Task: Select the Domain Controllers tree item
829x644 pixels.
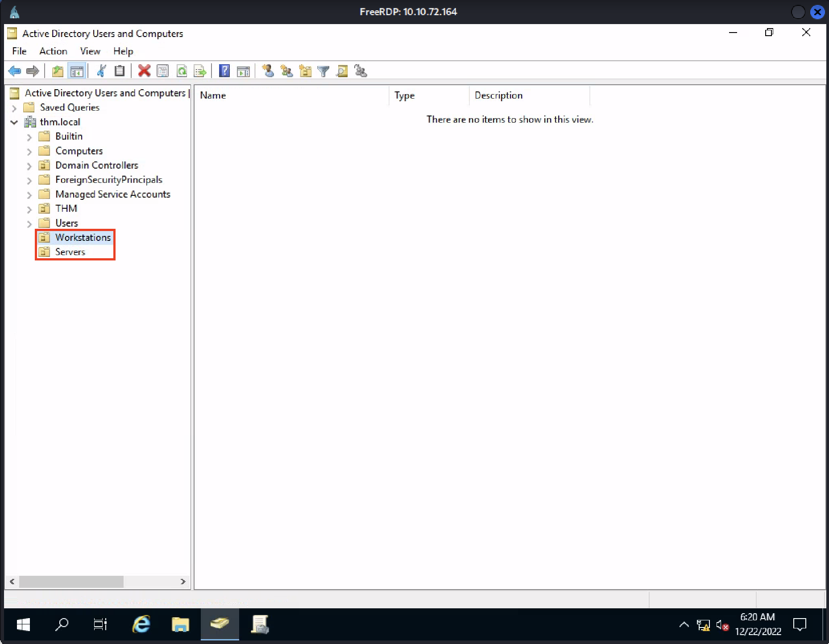Action: [97, 165]
